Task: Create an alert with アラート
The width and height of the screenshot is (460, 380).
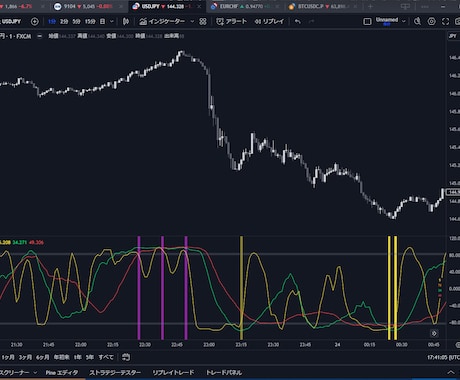Action: (x=231, y=22)
